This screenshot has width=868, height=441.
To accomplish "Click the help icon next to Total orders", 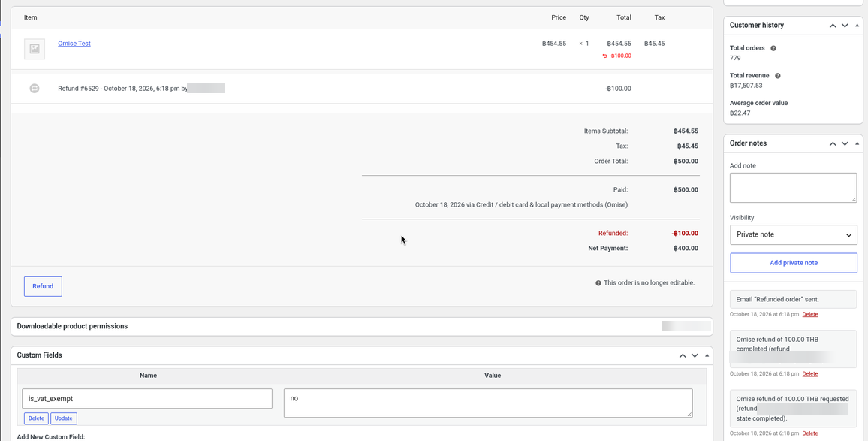I will 773,48.
